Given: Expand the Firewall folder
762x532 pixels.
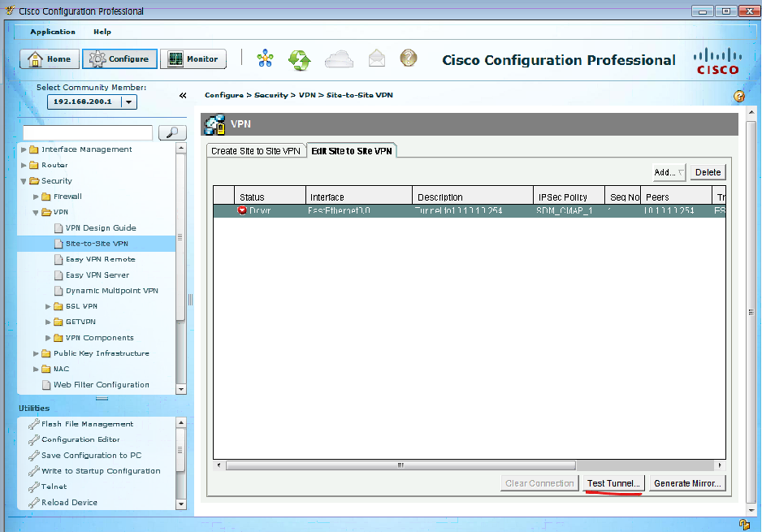Looking at the screenshot, I should coord(36,197).
